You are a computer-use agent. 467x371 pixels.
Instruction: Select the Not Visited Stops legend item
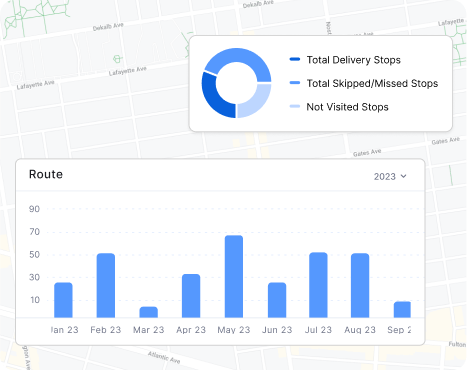click(339, 107)
